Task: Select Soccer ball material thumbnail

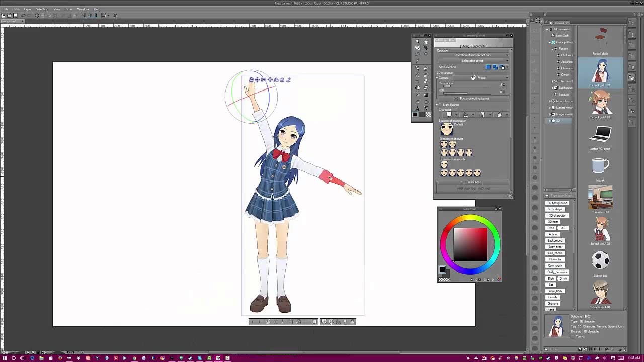Action: (600, 263)
